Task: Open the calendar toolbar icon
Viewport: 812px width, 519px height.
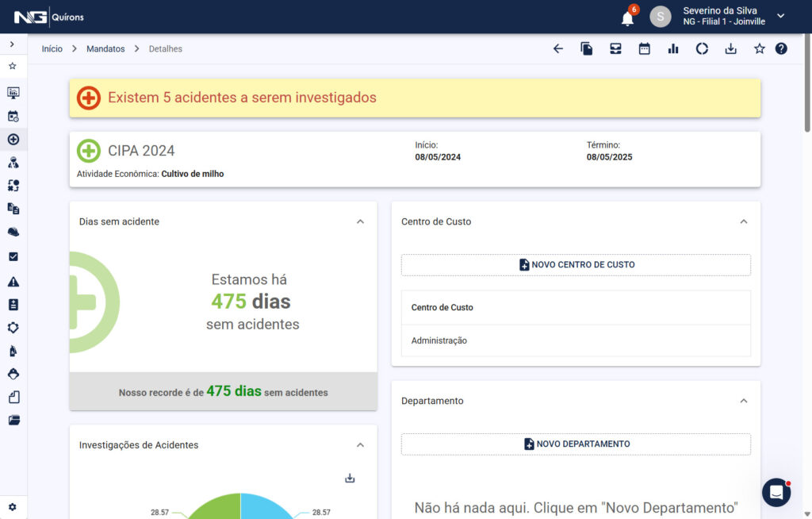Action: pyautogui.click(x=644, y=48)
